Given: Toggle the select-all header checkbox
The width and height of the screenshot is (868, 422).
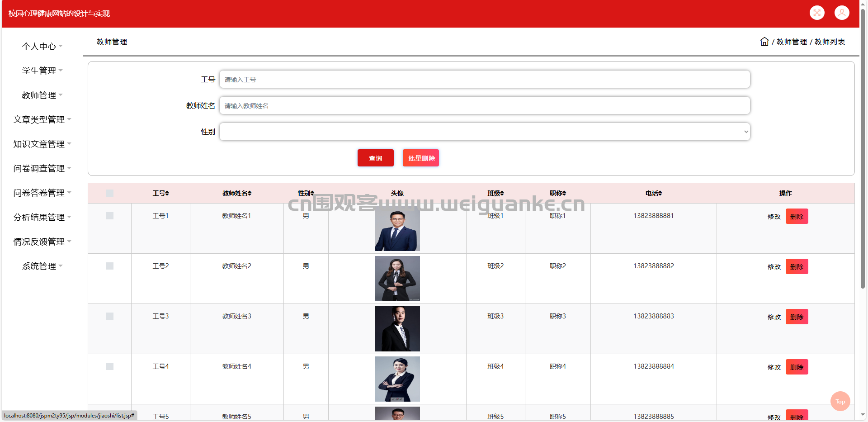Looking at the screenshot, I should pyautogui.click(x=110, y=193).
